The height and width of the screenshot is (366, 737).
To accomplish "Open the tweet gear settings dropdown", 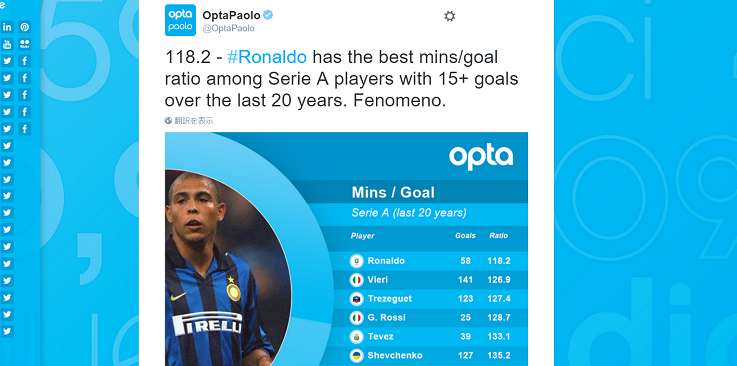I will pyautogui.click(x=449, y=16).
